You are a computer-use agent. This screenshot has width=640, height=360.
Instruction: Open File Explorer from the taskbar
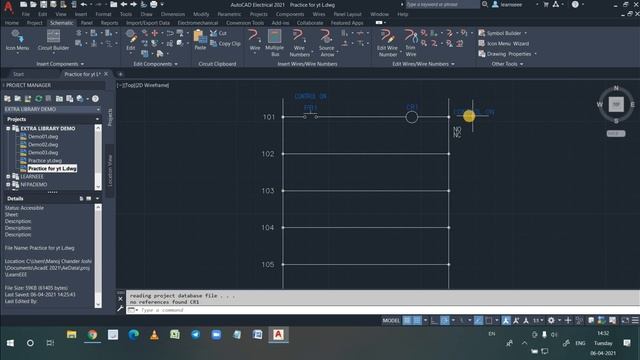pyautogui.click(x=71, y=335)
